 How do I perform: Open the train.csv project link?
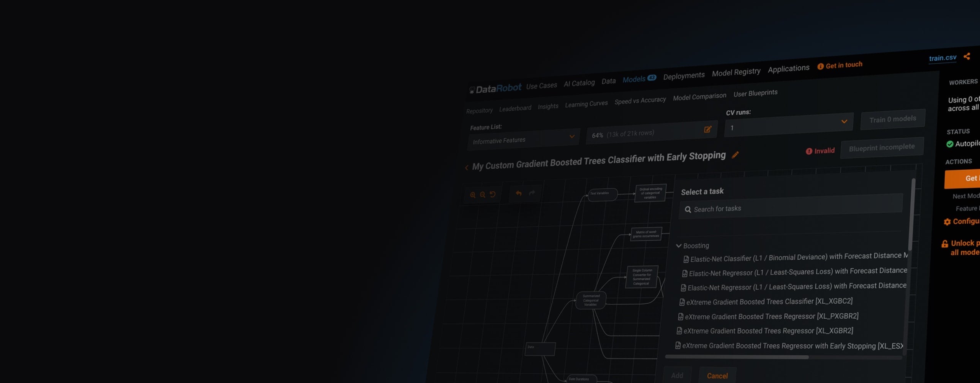pyautogui.click(x=942, y=58)
